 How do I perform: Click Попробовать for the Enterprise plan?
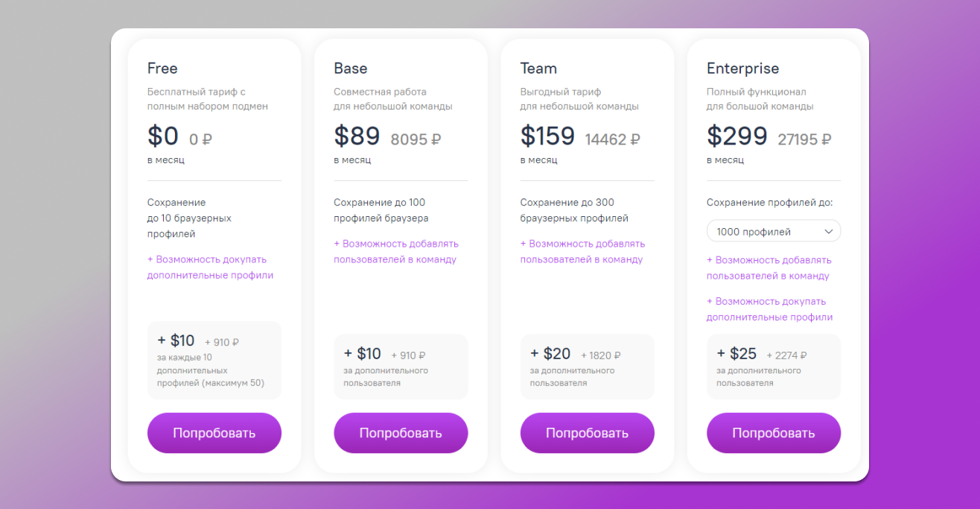coord(774,433)
